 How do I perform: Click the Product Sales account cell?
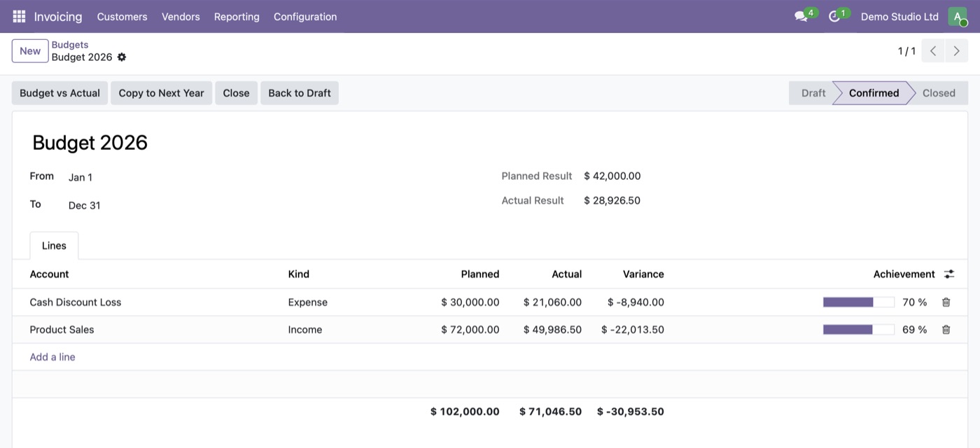pos(62,330)
